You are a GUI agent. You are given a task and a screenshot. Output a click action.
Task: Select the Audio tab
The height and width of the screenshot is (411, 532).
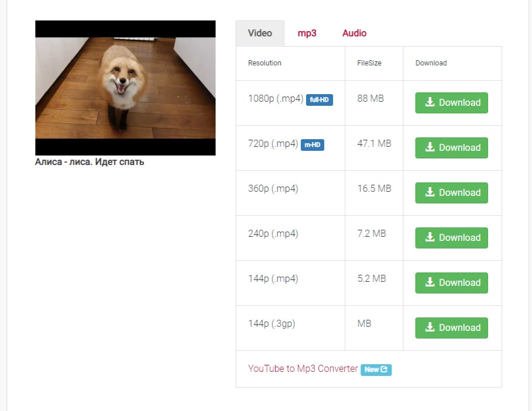coord(354,33)
